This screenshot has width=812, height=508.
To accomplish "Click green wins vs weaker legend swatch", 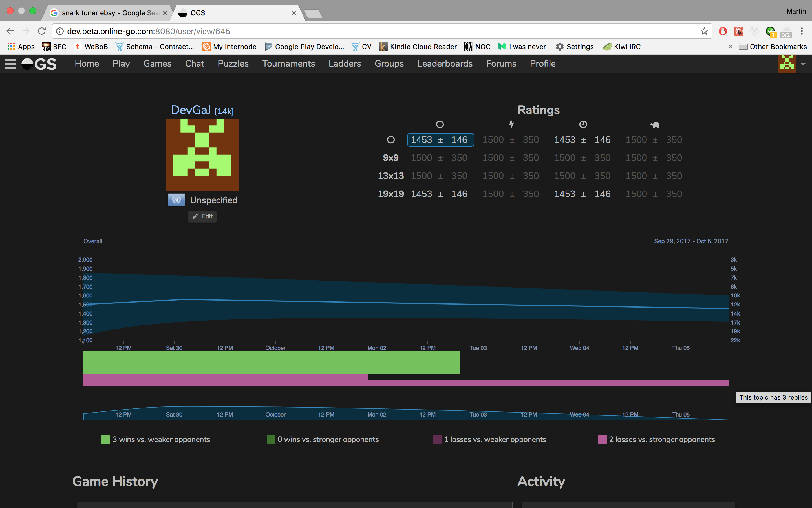I will (x=106, y=439).
